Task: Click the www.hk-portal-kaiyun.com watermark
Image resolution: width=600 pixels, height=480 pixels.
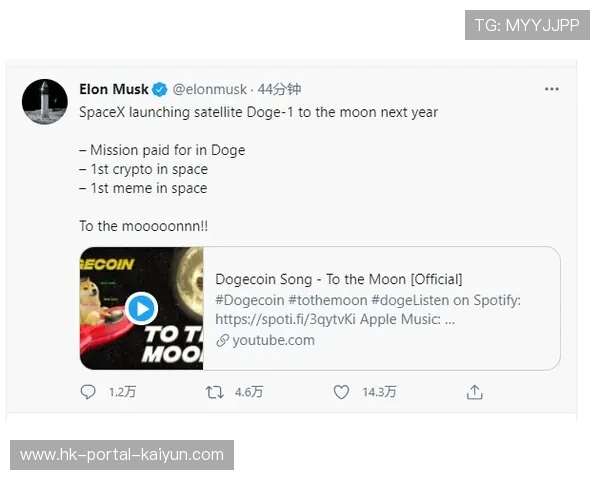Action: pyautogui.click(x=122, y=455)
